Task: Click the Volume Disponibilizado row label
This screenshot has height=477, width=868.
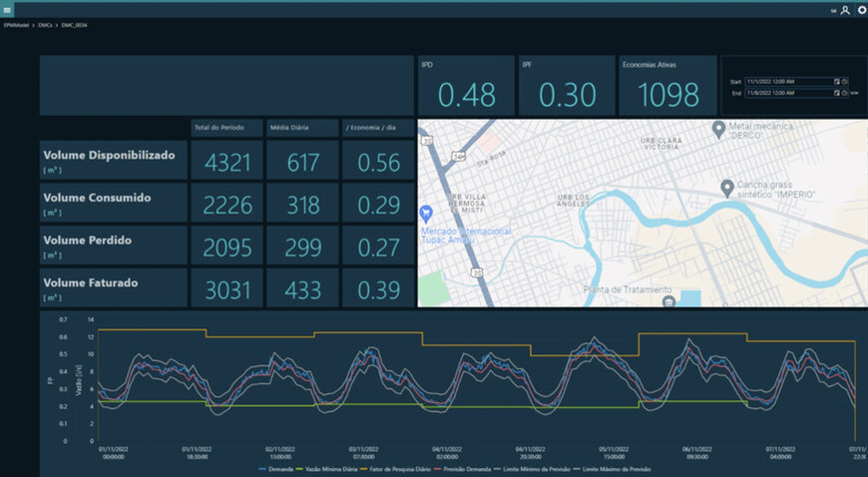Action: coord(109,155)
